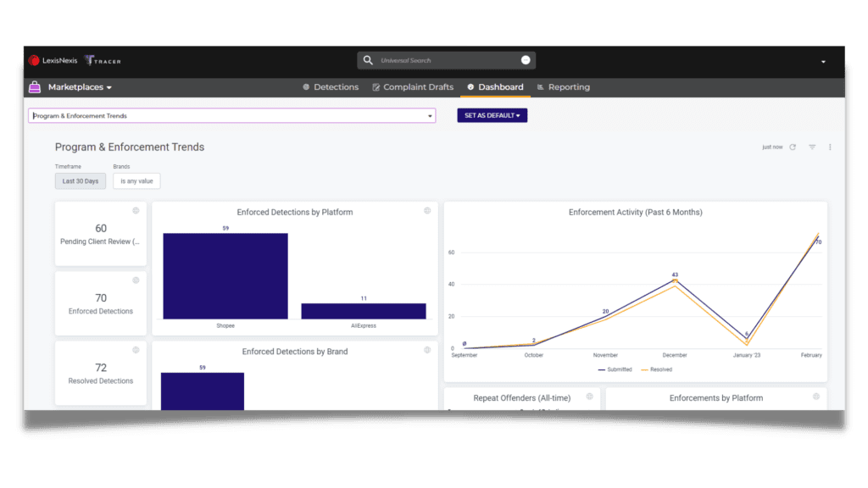Open the dashboard filter icon
The height and width of the screenshot is (488, 868).
(812, 147)
